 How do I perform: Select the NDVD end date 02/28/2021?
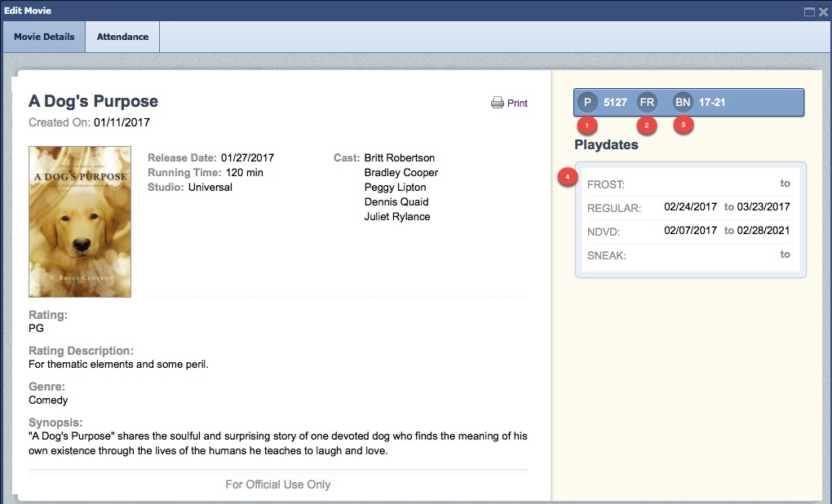(763, 231)
